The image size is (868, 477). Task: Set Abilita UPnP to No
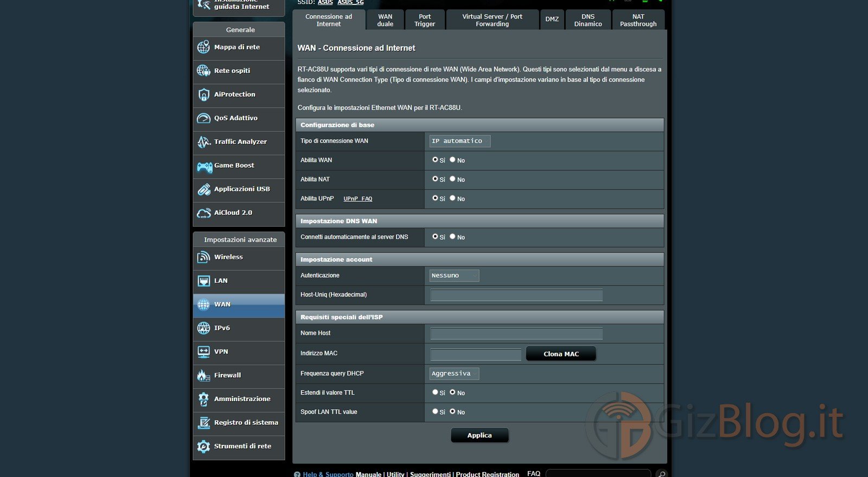coord(452,198)
